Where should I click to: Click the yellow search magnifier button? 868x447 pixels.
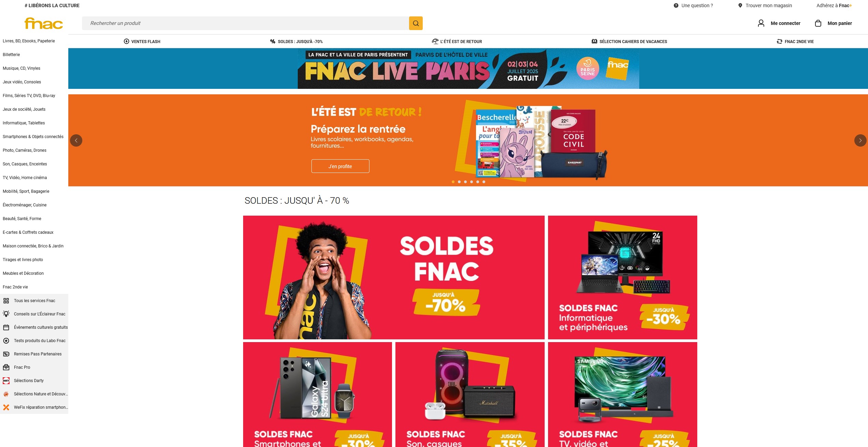click(x=416, y=23)
